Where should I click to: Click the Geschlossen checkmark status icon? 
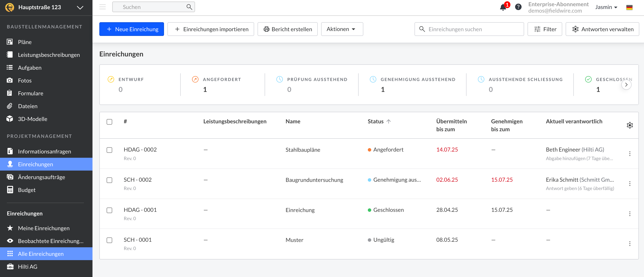(x=588, y=79)
